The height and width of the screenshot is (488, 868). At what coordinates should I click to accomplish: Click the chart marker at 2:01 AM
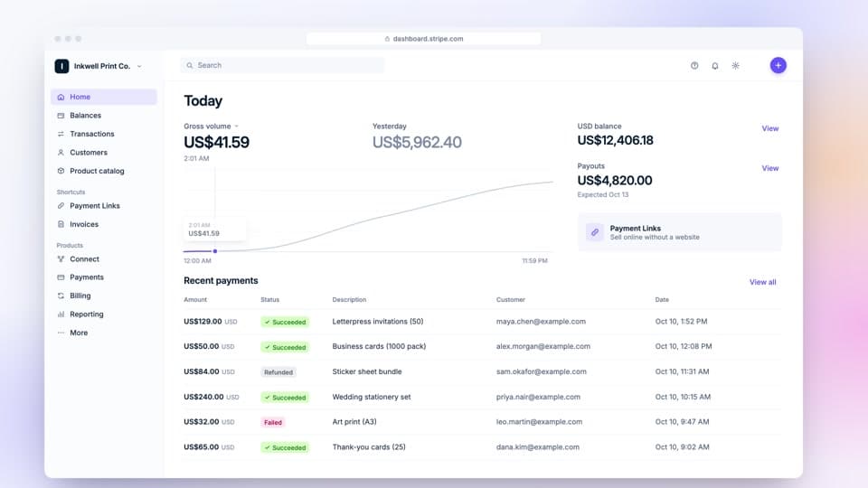(x=215, y=251)
